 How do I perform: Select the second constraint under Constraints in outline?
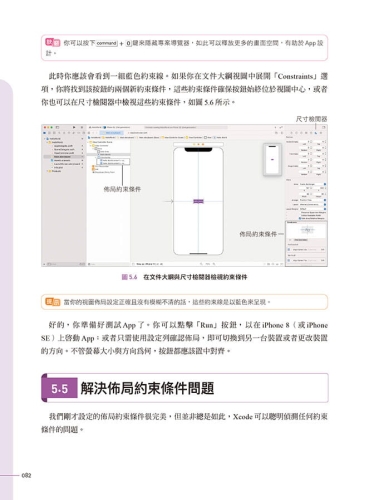(113, 163)
